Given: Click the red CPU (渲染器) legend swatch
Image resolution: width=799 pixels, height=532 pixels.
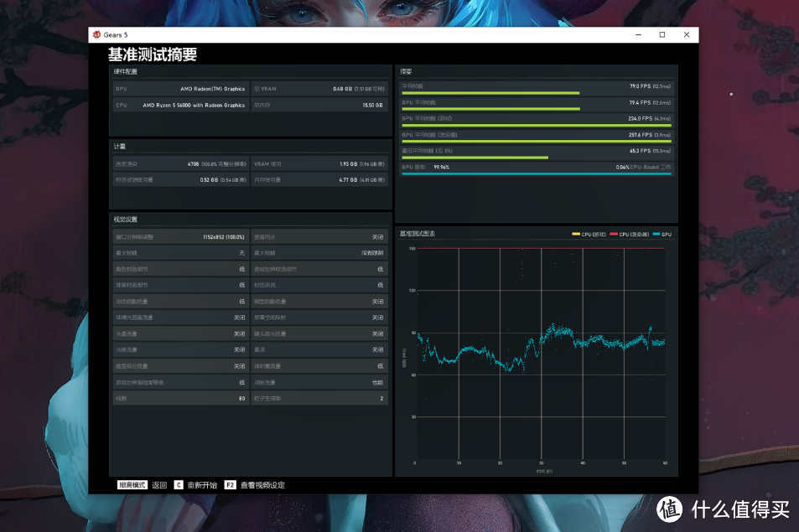Looking at the screenshot, I should (x=614, y=235).
